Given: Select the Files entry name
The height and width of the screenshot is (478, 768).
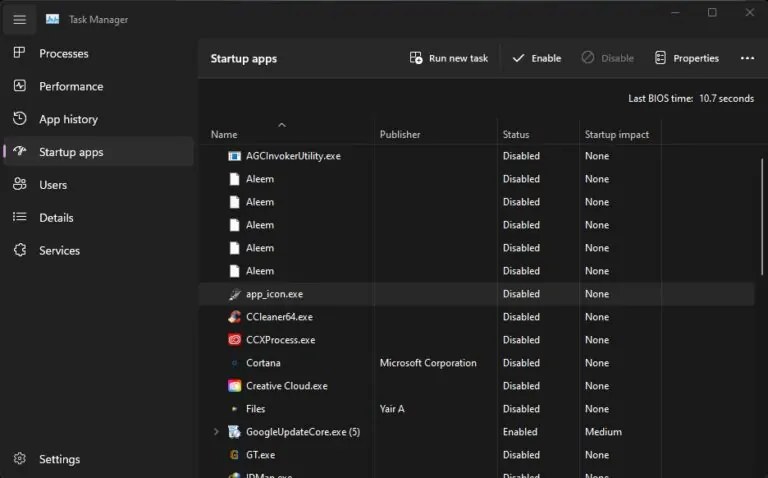Looking at the screenshot, I should tap(255, 409).
